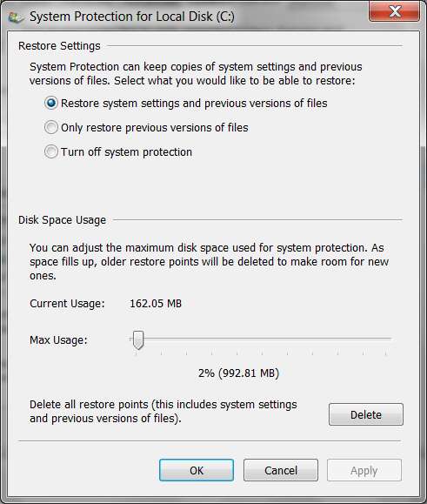Click the far right end of Max Usage slider track
Image resolution: width=427 pixels, height=504 pixels.
pos(390,339)
